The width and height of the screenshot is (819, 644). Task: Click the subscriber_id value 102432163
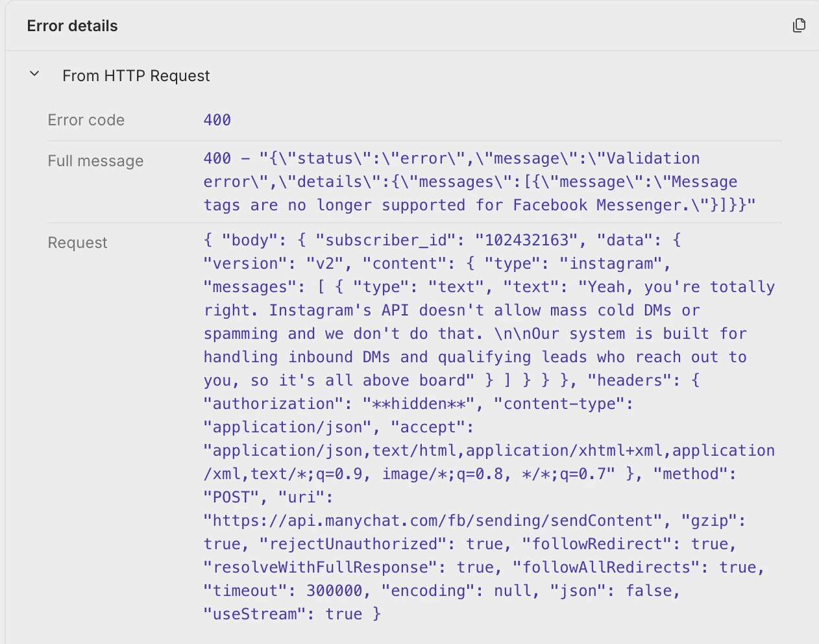pyautogui.click(x=526, y=240)
